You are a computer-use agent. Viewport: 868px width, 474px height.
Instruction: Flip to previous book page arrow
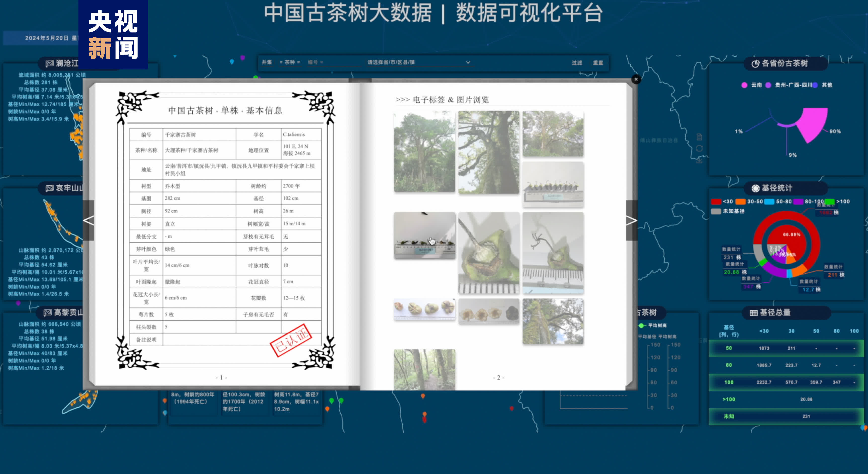click(88, 220)
